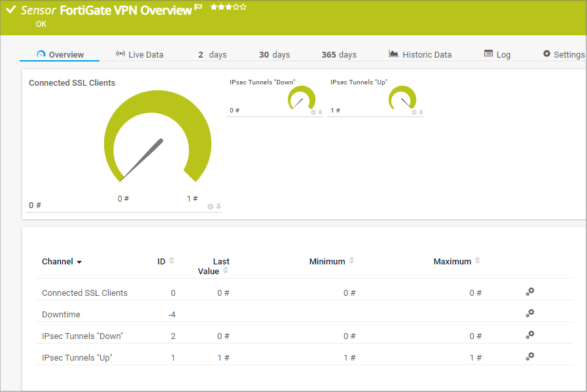Click the OK status checkmark icon
The height and width of the screenshot is (392, 587).
pyautogui.click(x=10, y=10)
